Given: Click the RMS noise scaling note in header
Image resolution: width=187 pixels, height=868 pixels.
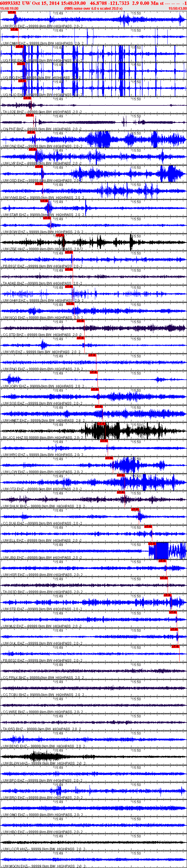Looking at the screenshot, I should (93, 8).
